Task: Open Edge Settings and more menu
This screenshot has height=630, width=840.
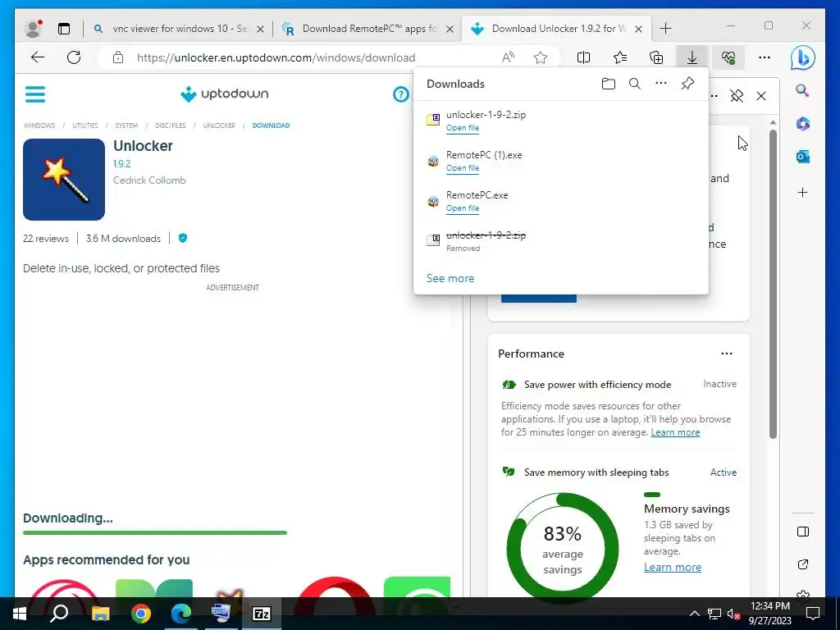Action: coord(765,57)
